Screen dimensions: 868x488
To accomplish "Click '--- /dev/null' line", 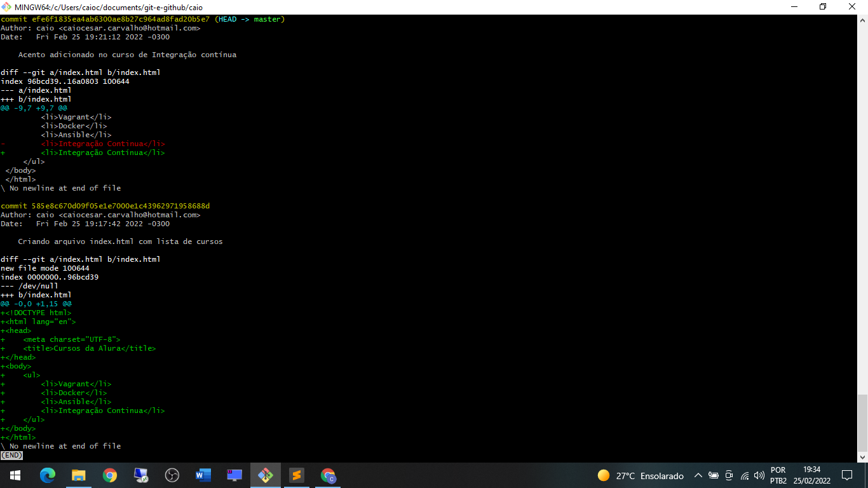I will coord(29,286).
